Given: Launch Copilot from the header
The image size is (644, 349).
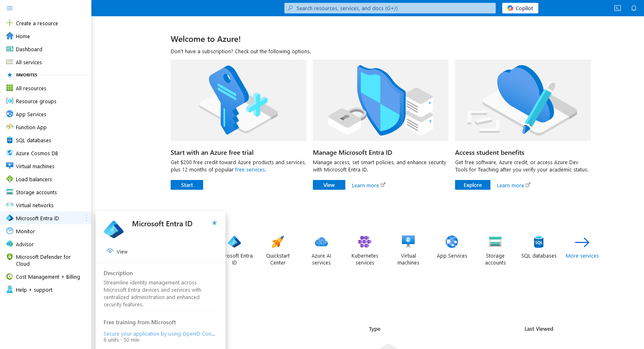Looking at the screenshot, I should pos(520,8).
